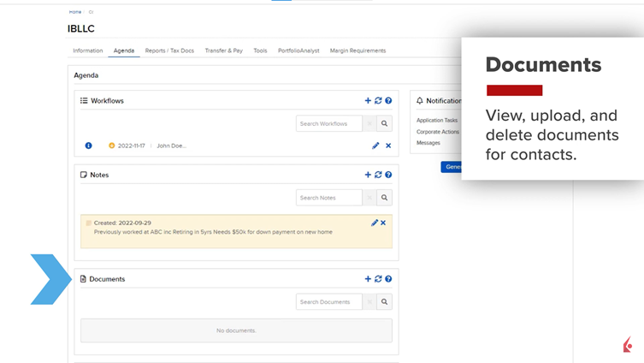Add a new workflow with plus icon
644x363 pixels.
(x=368, y=101)
